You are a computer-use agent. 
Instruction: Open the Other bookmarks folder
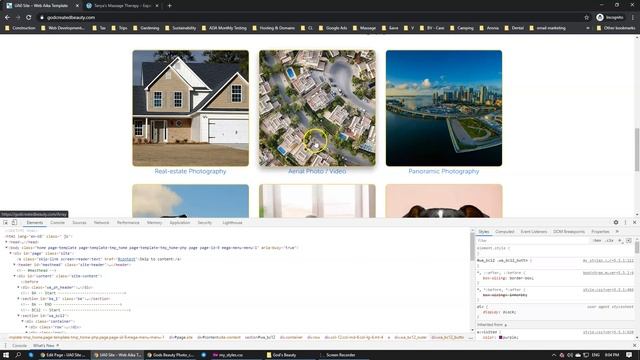click(616, 28)
